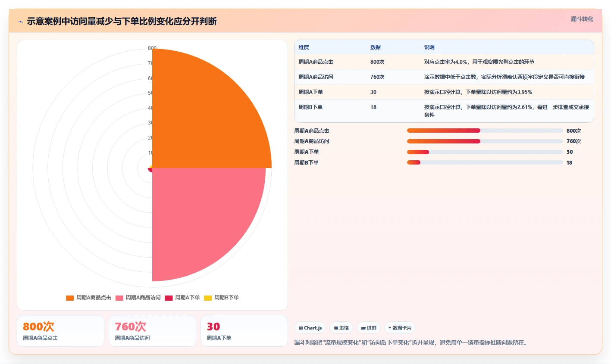Viewport: 611px width, 364px height.
Task: Click the 760次 table cell
Action: pos(377,77)
